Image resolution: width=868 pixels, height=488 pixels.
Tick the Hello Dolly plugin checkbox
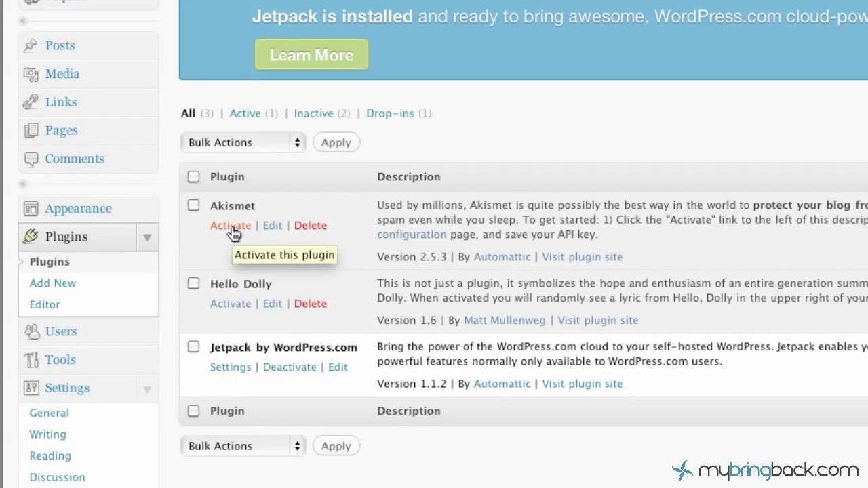click(x=194, y=283)
